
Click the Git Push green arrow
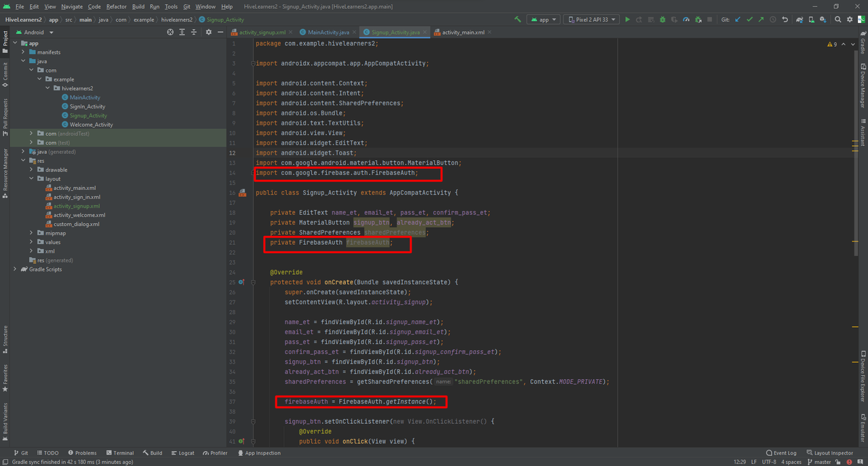(x=761, y=20)
